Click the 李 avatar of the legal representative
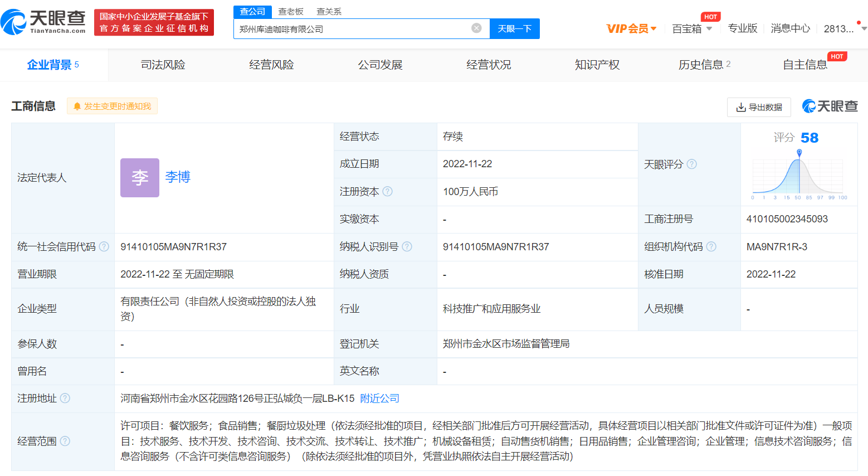The width and height of the screenshot is (868, 476). point(140,178)
